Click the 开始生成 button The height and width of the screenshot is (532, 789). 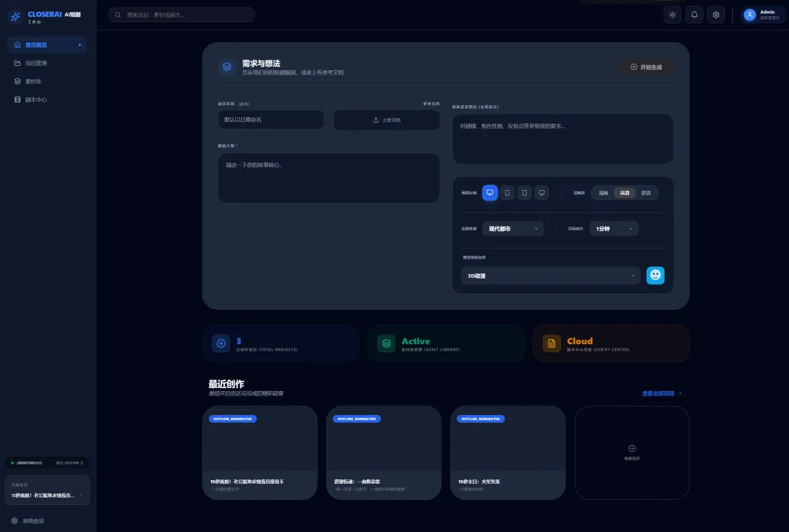(646, 67)
